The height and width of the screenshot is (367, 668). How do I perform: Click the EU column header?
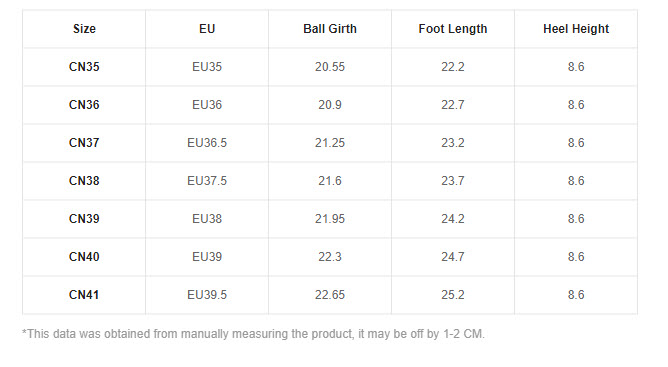pyautogui.click(x=207, y=29)
